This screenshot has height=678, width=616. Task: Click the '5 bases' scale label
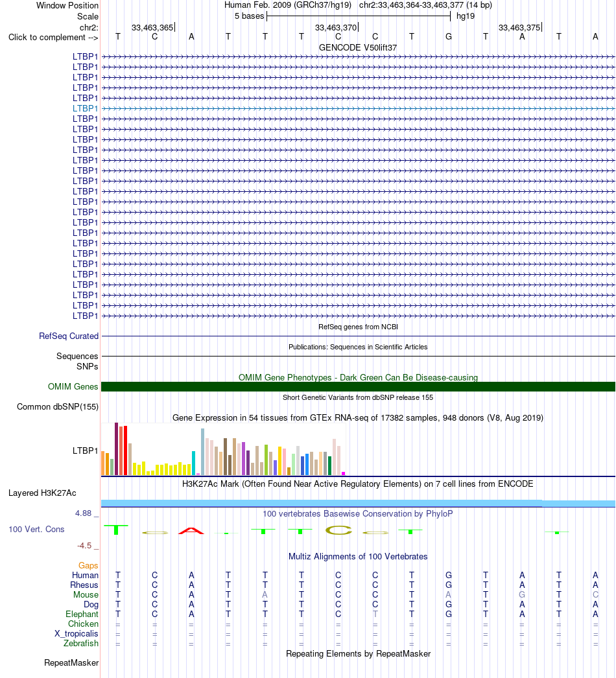(x=249, y=16)
